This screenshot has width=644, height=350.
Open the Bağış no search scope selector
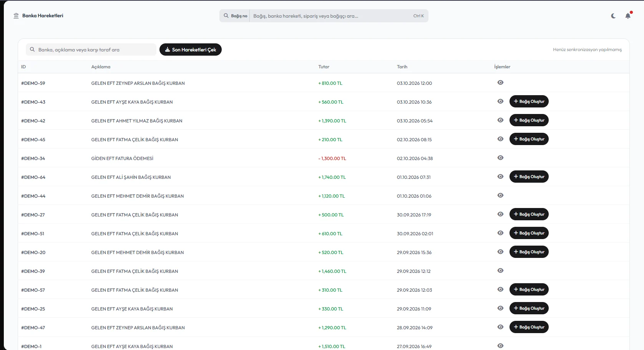(x=235, y=16)
